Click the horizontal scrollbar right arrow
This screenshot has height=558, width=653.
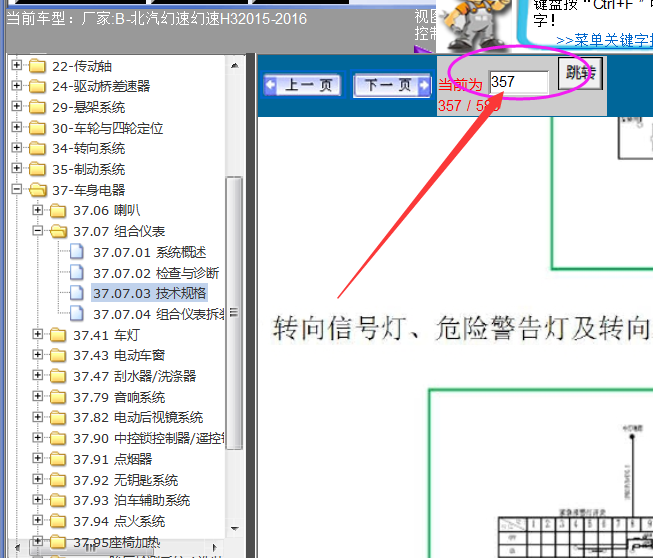tap(215, 547)
